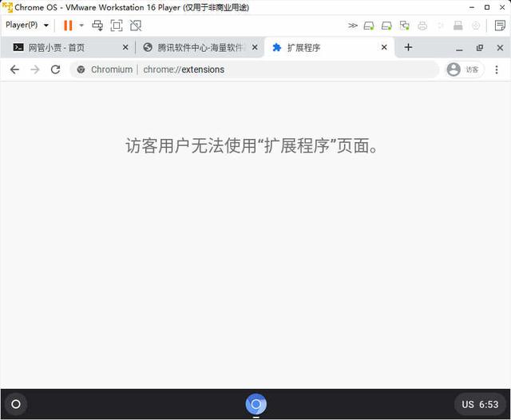The width and height of the screenshot is (511, 420).
Task: Click the Chromium site info icon
Action: 81,69
